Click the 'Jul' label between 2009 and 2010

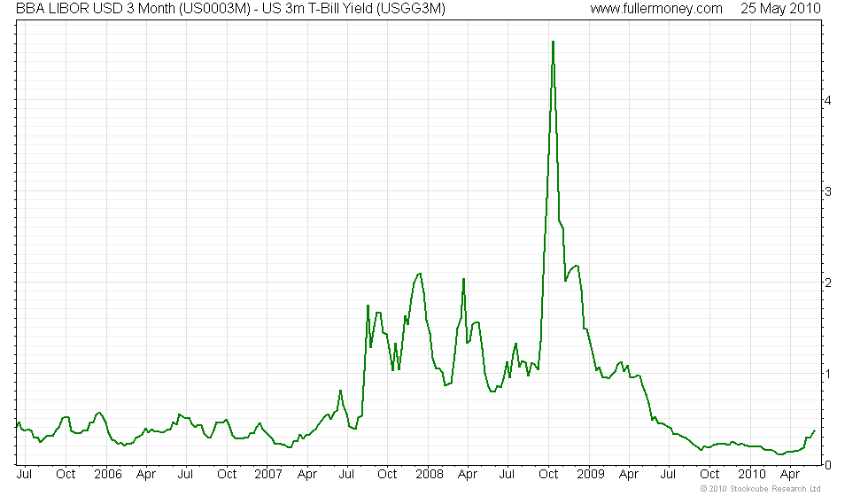click(x=668, y=475)
